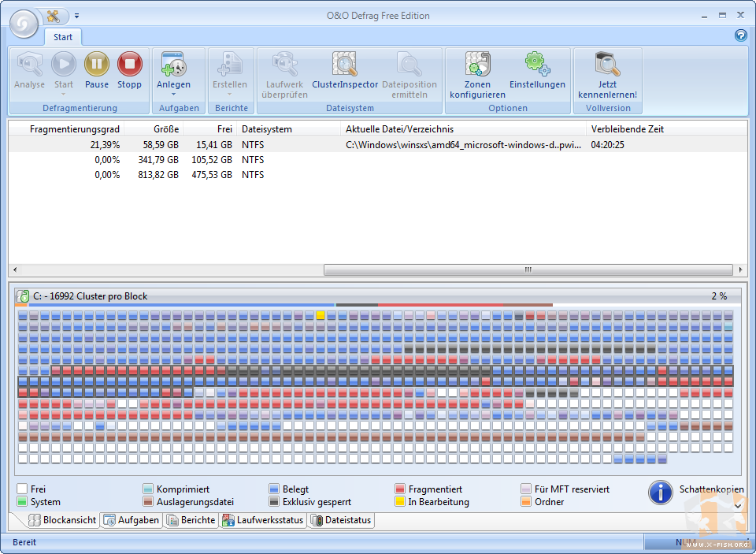Click the horizontal scrollbar thumb of drive list
The image size is (756, 554).
(528, 270)
